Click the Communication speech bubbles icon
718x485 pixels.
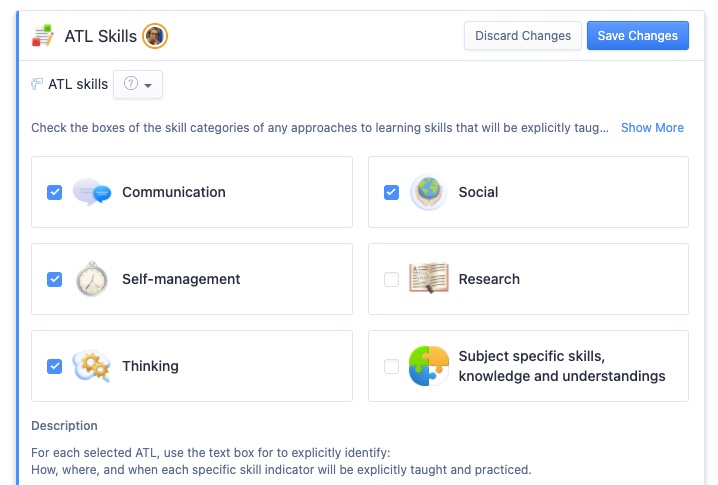point(92,192)
